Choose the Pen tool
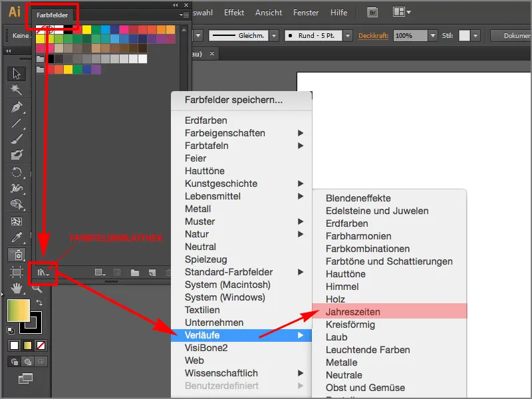 click(x=16, y=108)
